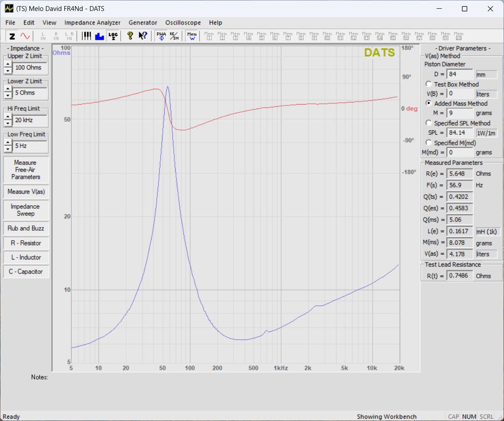Click the blue histogram bars toolbar icon

pos(99,36)
